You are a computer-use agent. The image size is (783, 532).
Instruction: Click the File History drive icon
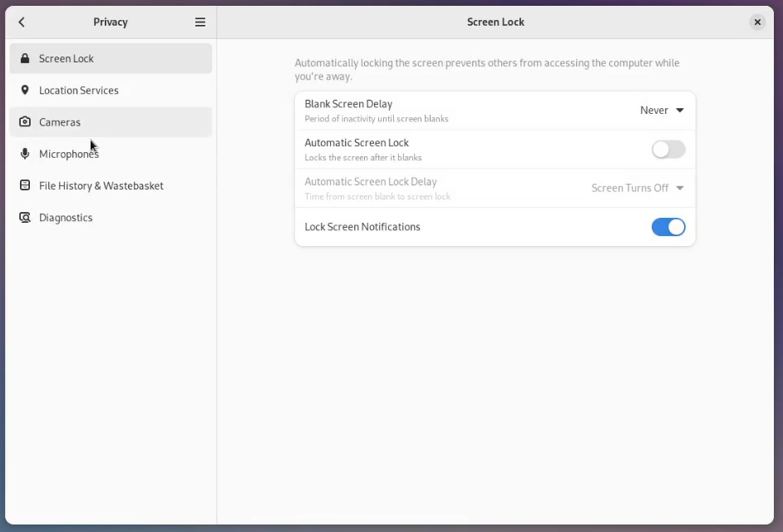coord(25,185)
